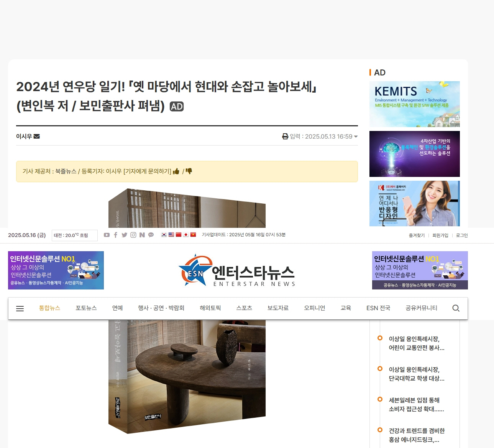Select the South Korean flag language
Image resolution: width=494 pixels, height=448 pixels.
pyautogui.click(x=164, y=235)
